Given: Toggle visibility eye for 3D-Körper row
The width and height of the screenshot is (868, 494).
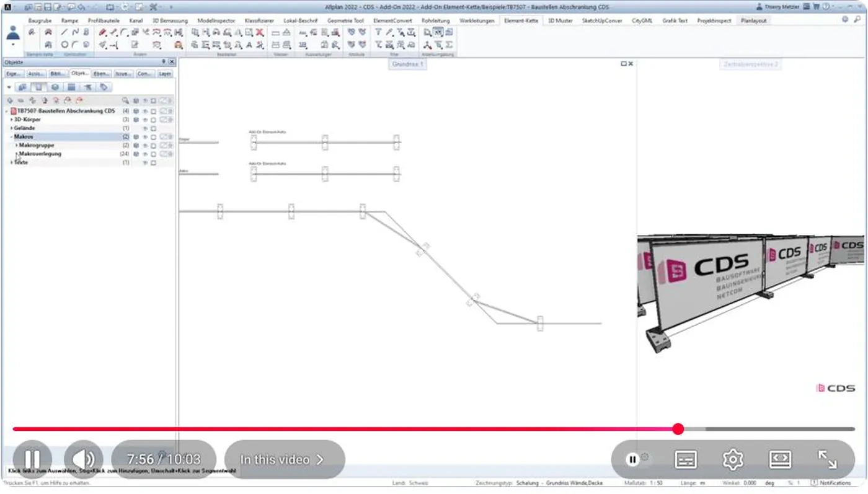Looking at the screenshot, I should coord(145,120).
